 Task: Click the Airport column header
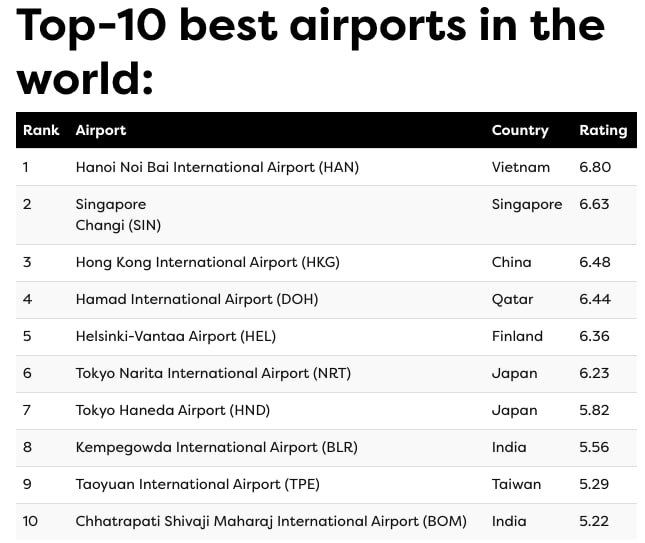[x=101, y=130]
